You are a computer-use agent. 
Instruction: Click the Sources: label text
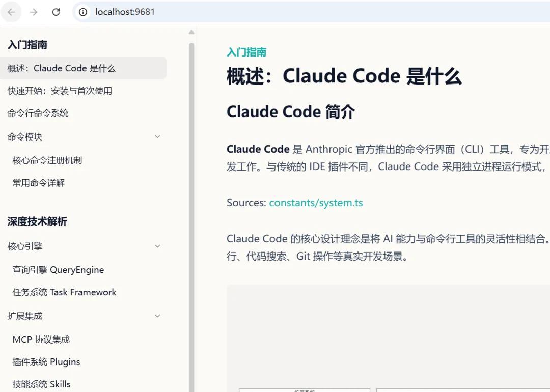[246, 203]
